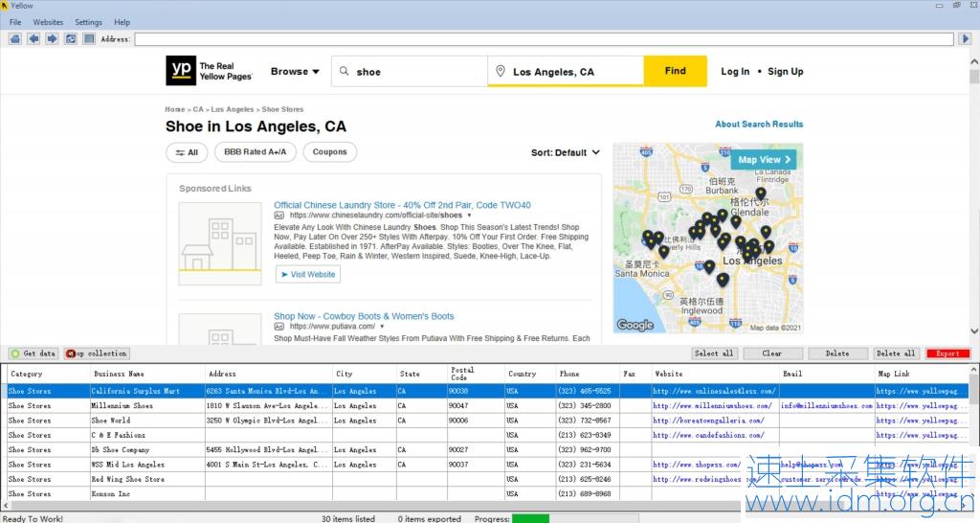Image resolution: width=980 pixels, height=523 pixels.
Task: Open the Official Chinese Laundry Store ad link
Action: pyautogui.click(x=403, y=205)
